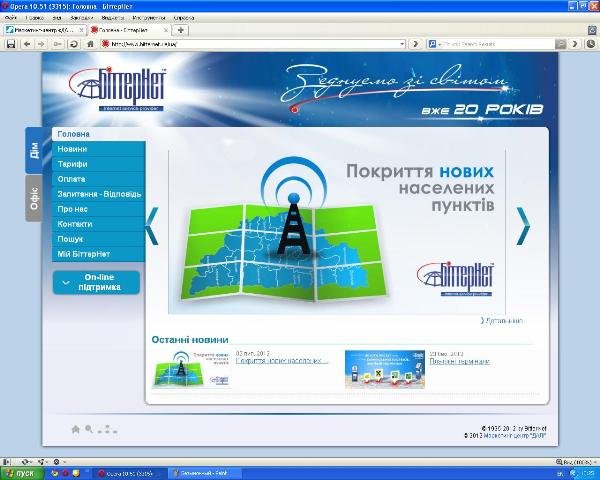Open the Закладки menu

point(82,18)
